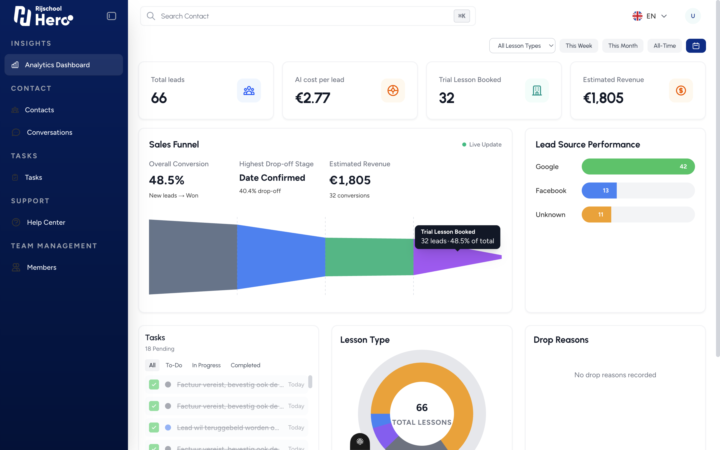This screenshot has height=450, width=720.
Task: Click the Facebook lead source bar
Action: (599, 191)
